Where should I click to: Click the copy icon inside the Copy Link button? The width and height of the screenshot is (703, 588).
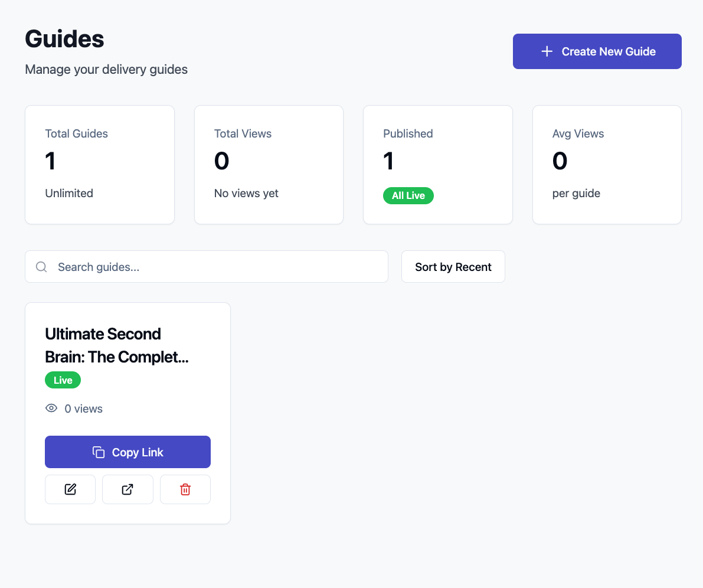(x=98, y=451)
